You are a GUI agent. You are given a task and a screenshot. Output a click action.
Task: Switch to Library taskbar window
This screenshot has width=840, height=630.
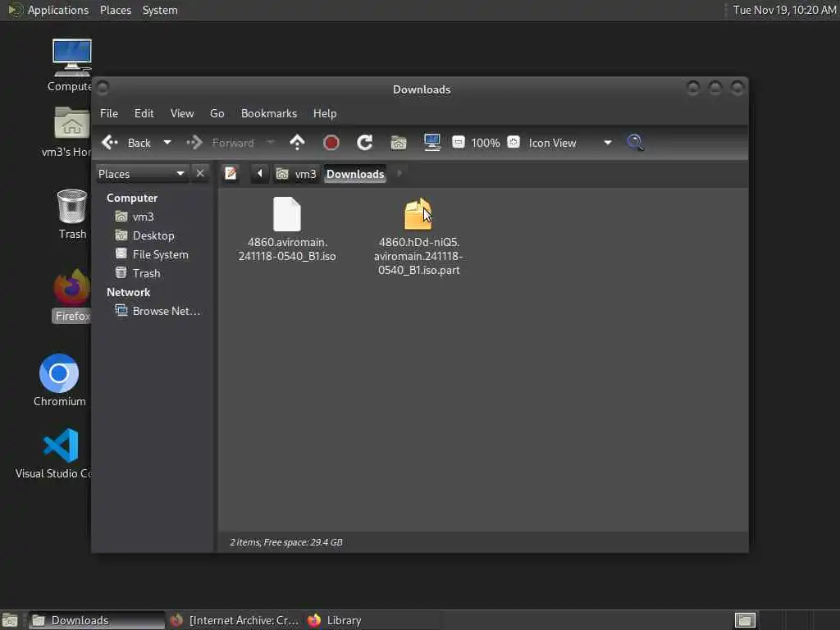point(372,620)
